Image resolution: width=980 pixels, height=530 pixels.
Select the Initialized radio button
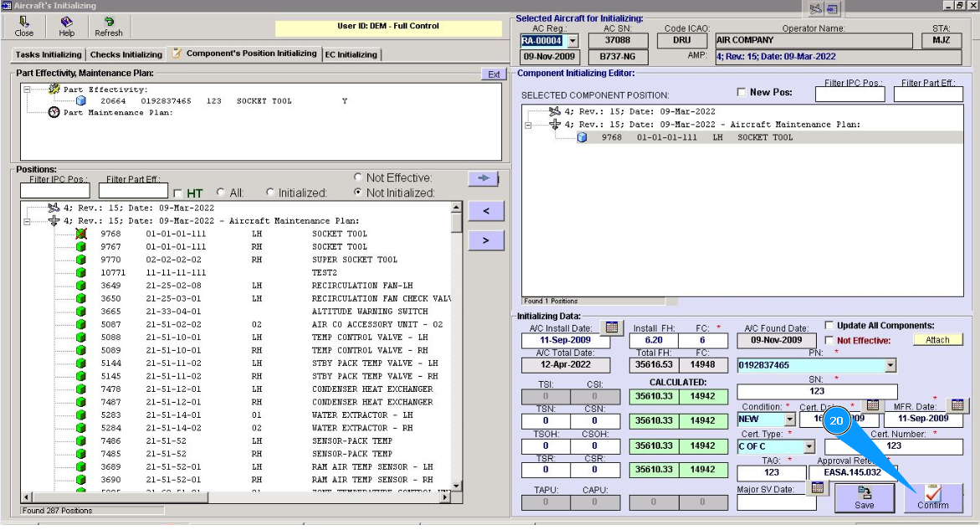[x=270, y=193]
